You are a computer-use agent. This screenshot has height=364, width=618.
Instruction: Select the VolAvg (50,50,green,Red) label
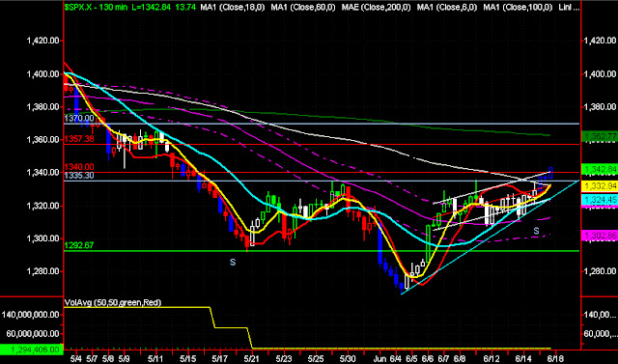point(113,302)
